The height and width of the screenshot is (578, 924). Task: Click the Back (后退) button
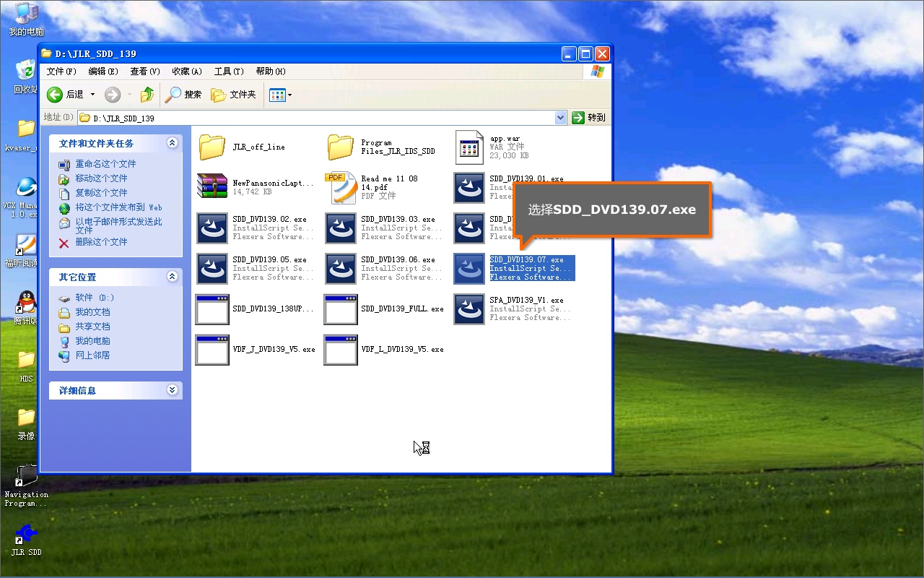point(66,95)
